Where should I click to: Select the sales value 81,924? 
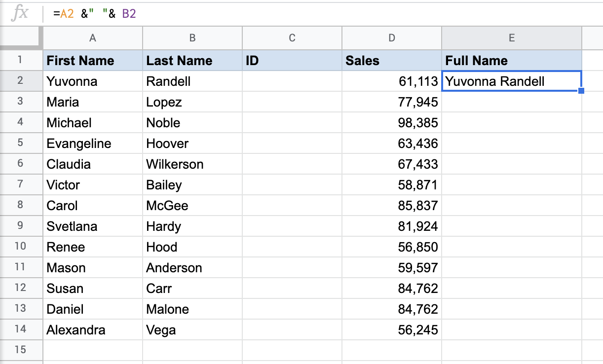[392, 226]
